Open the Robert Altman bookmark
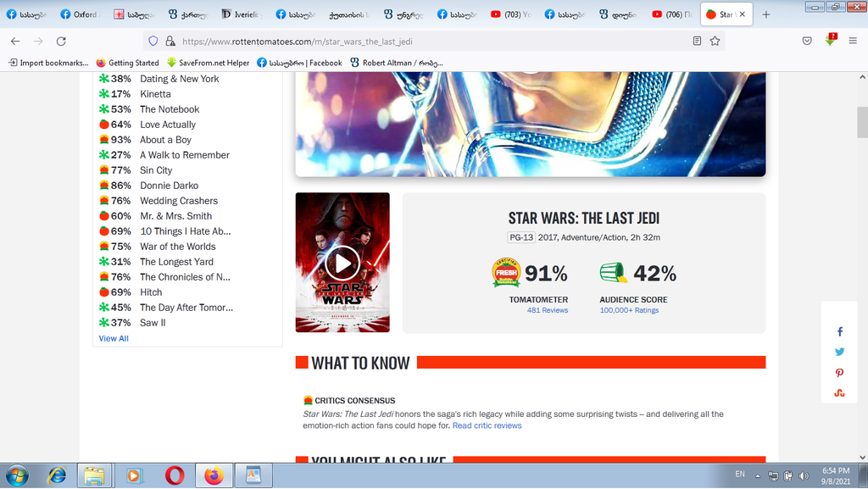Screen dimensions: 868x489 pos(397,63)
